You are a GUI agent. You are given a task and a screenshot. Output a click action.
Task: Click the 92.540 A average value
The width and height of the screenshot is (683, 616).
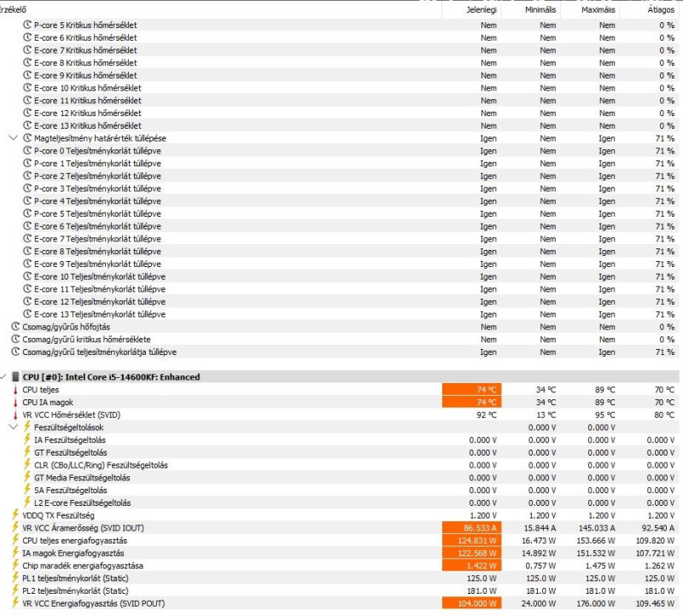pos(658,528)
